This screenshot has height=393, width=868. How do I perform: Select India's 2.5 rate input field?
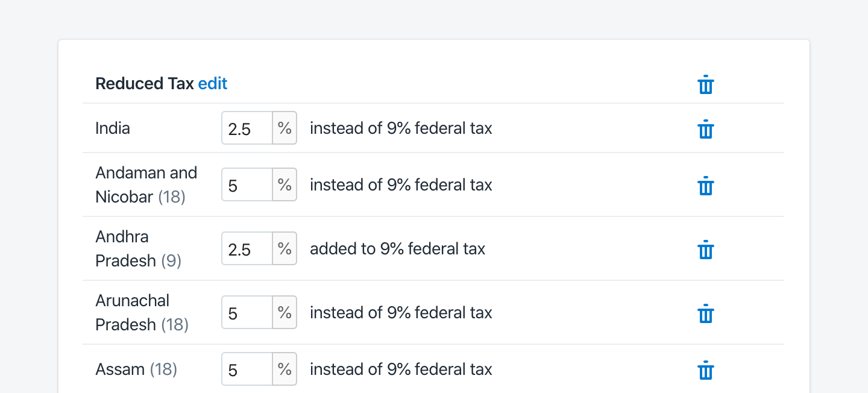(x=246, y=128)
